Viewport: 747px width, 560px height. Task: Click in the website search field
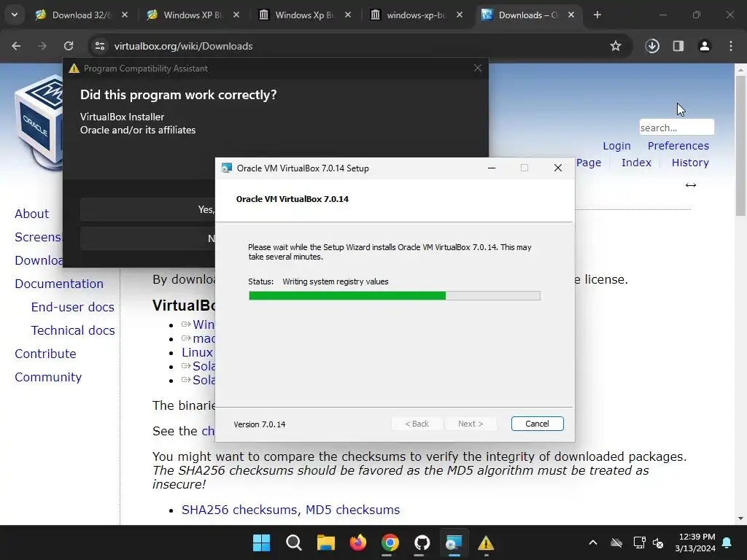[676, 128]
